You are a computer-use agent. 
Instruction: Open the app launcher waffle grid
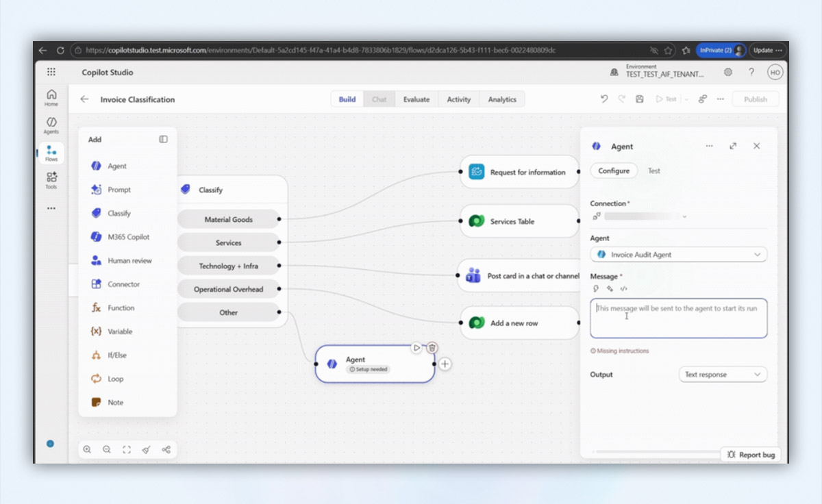[x=51, y=72]
